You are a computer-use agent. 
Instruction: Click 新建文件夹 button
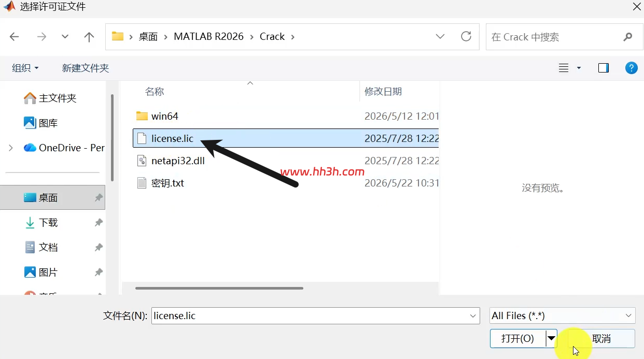86,68
